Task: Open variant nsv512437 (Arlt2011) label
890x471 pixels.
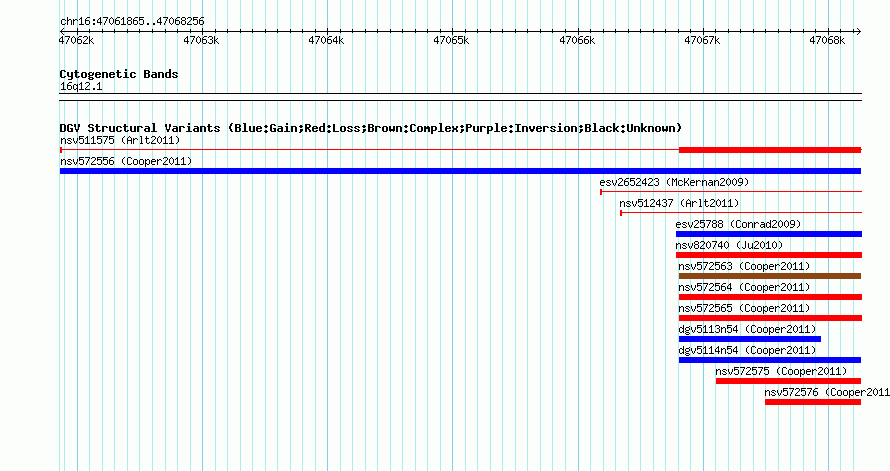Action: point(679,204)
